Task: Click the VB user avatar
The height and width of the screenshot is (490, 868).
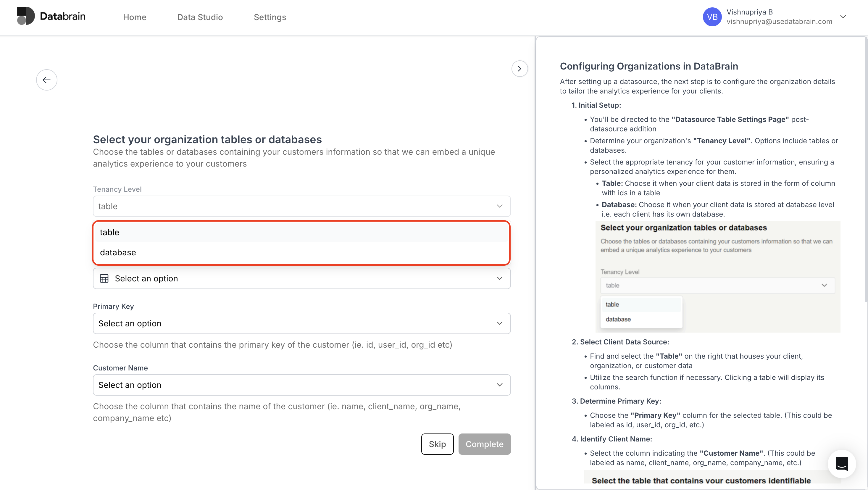Action: pyautogui.click(x=712, y=17)
